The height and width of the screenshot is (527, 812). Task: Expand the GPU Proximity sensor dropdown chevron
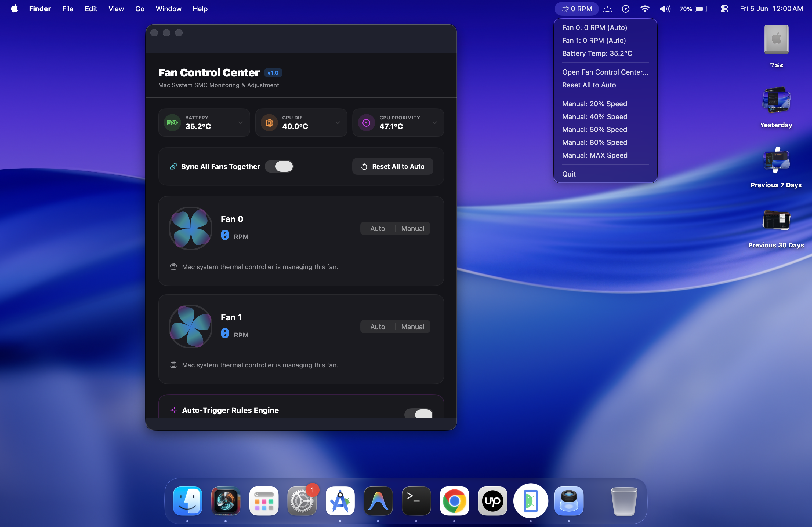[x=435, y=123]
